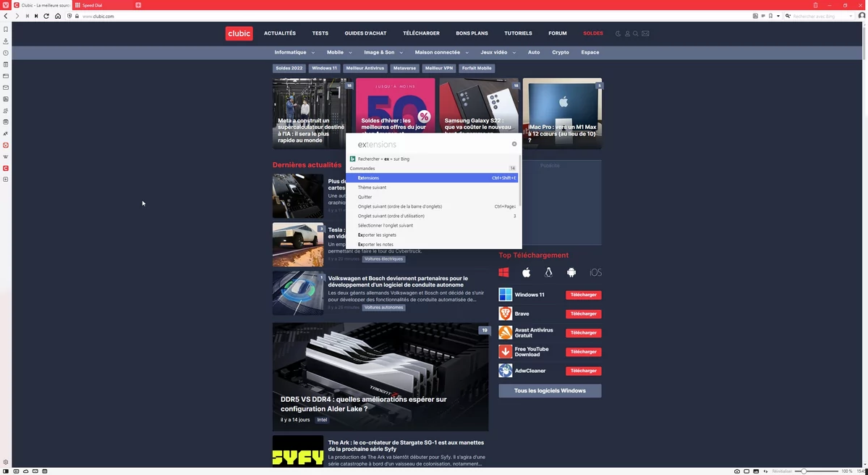Viewport: 868px width, 475px height.
Task: Go to the home page icon
Action: [x=58, y=16]
